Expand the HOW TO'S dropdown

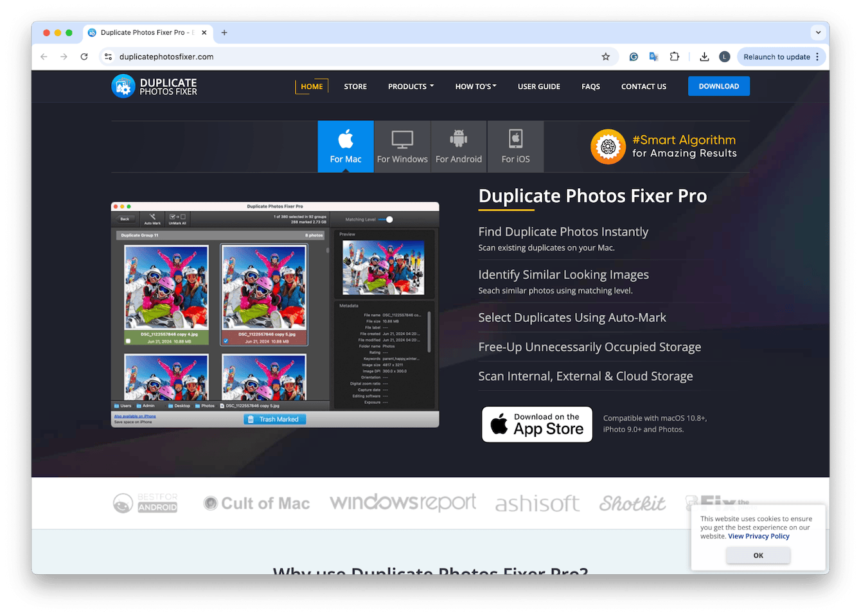click(x=475, y=86)
